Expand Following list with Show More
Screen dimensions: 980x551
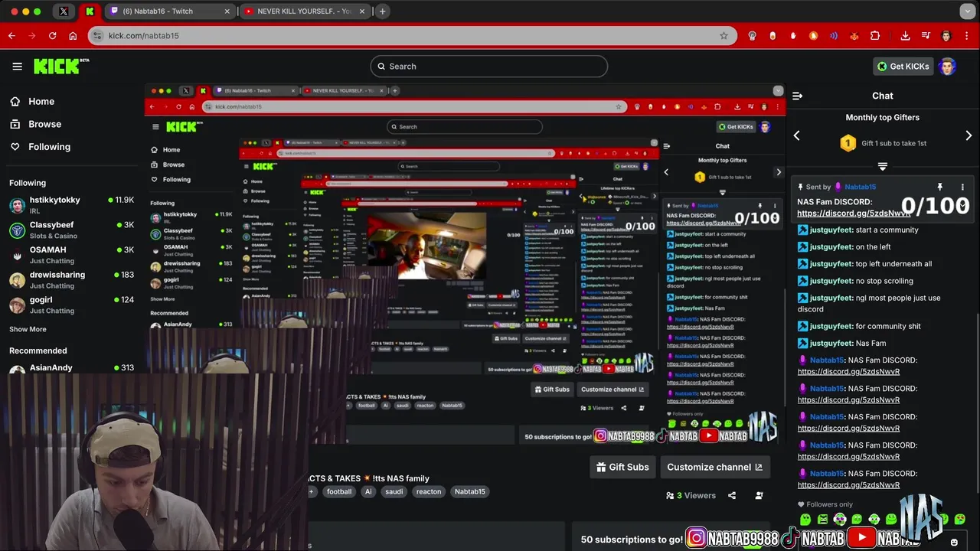pyautogui.click(x=28, y=329)
